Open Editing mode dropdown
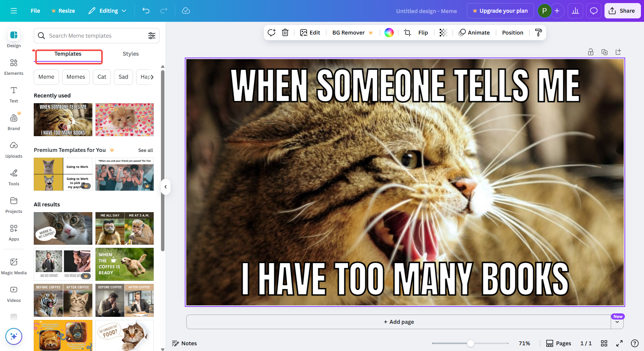The height and width of the screenshot is (351, 644). coord(107,11)
